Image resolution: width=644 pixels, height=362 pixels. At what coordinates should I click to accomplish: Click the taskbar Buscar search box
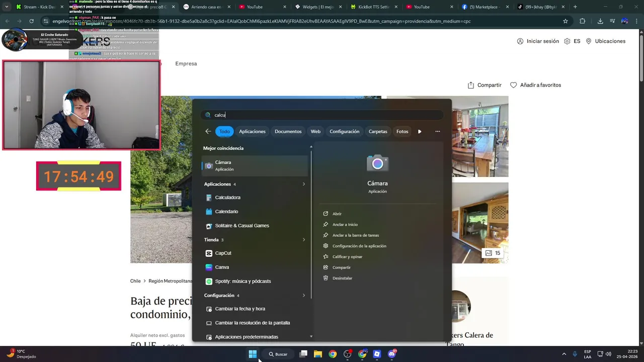point(279,354)
